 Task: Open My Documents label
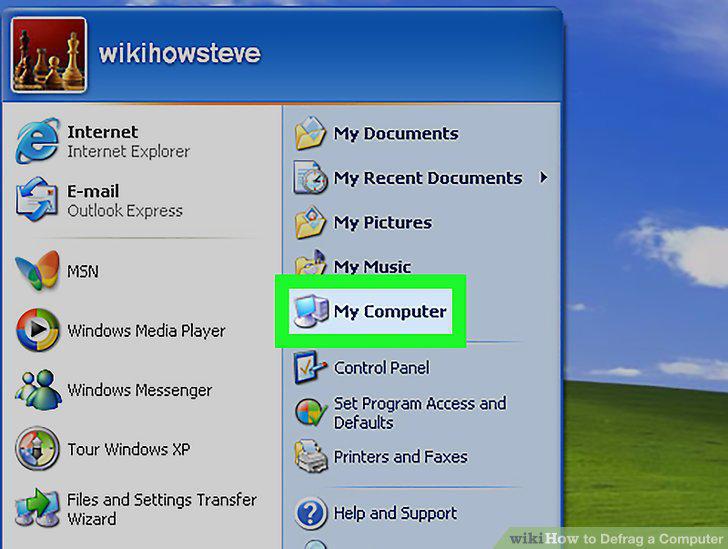point(396,134)
